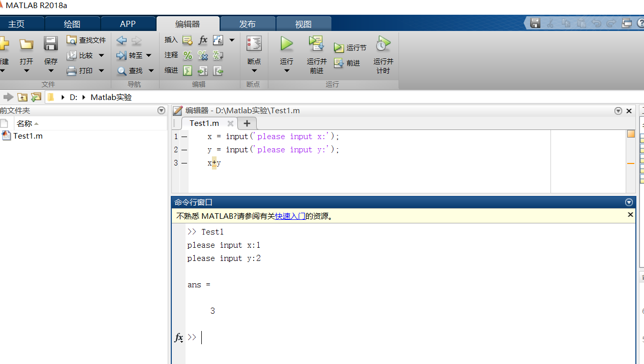Click the switch windows icon in quick access

(627, 23)
